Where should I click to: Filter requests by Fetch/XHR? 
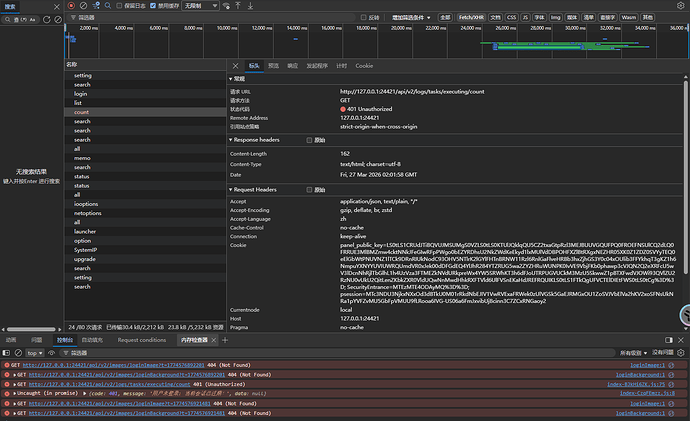(x=472, y=18)
